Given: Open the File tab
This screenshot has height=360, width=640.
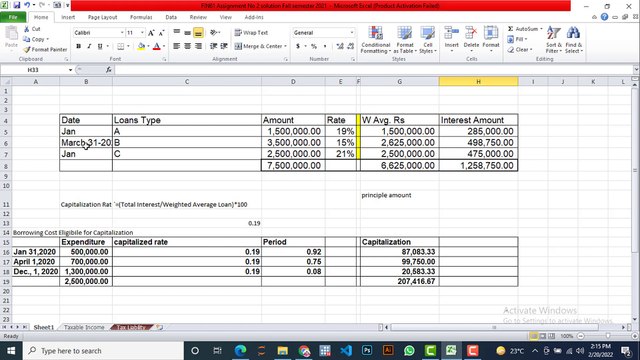Looking at the screenshot, I should (x=13, y=17).
